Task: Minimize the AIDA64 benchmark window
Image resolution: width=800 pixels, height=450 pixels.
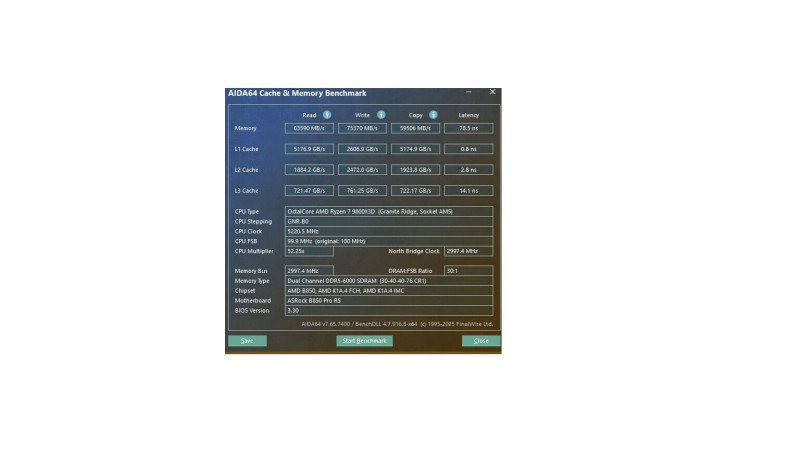Action: pyautogui.click(x=468, y=92)
